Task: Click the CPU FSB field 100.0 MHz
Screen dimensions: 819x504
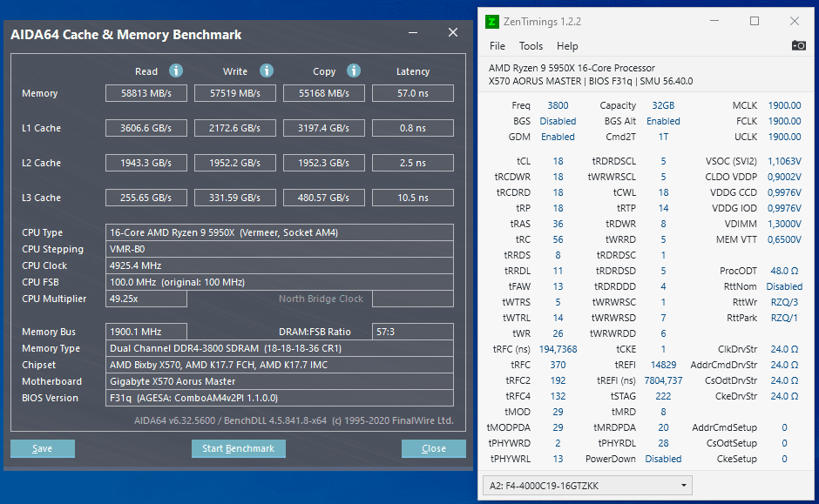Action: coord(280,282)
